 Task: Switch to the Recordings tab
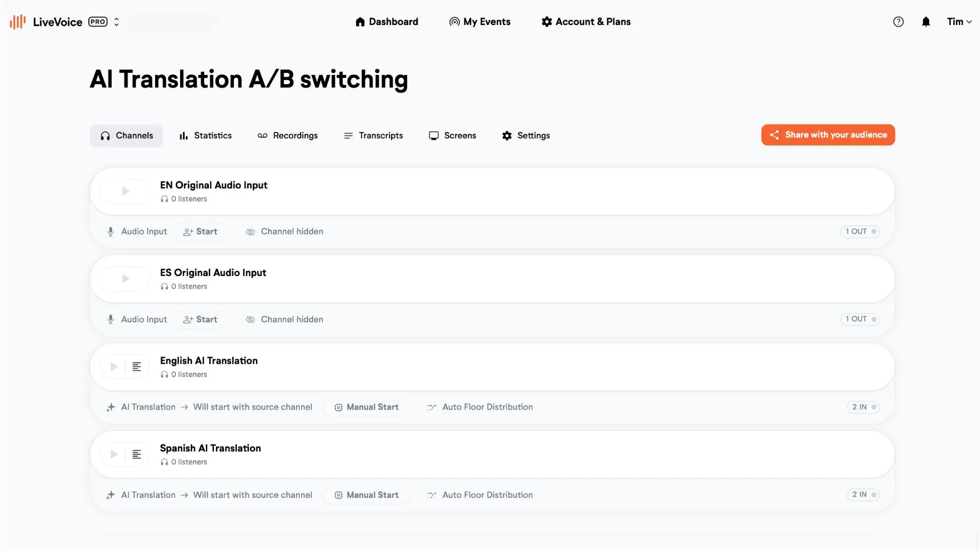pyautogui.click(x=287, y=136)
